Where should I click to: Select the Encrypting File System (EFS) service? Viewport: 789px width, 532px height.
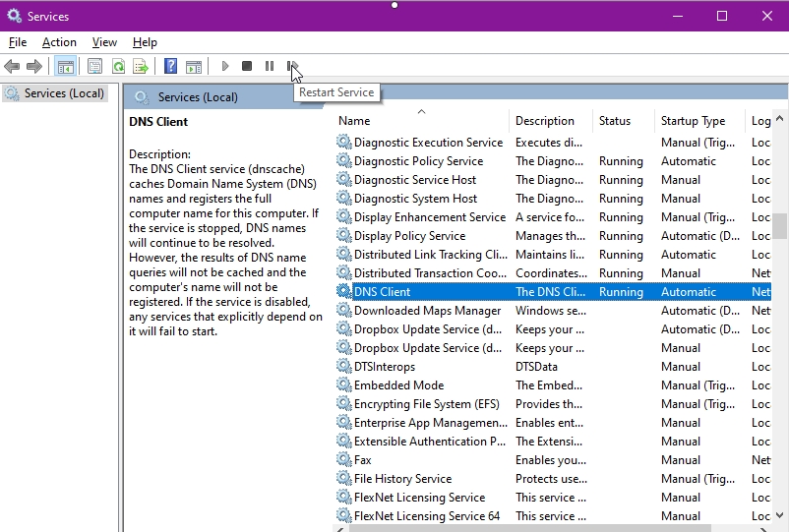[553, 404]
